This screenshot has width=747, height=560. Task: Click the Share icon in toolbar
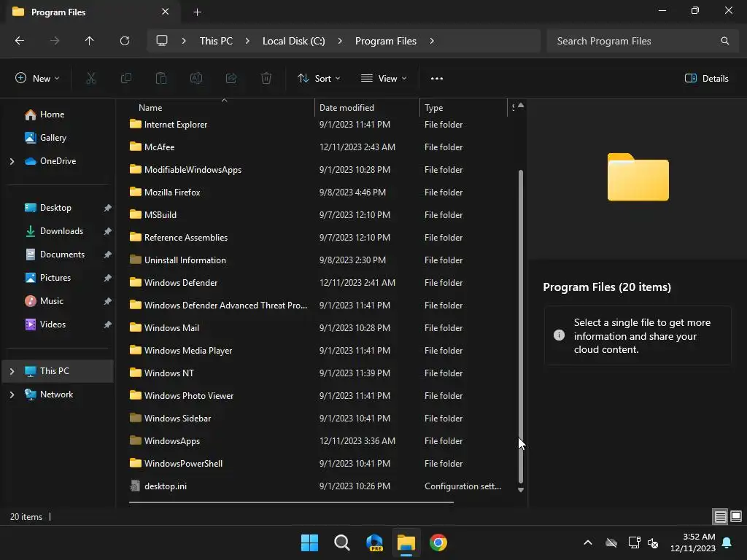click(x=231, y=79)
